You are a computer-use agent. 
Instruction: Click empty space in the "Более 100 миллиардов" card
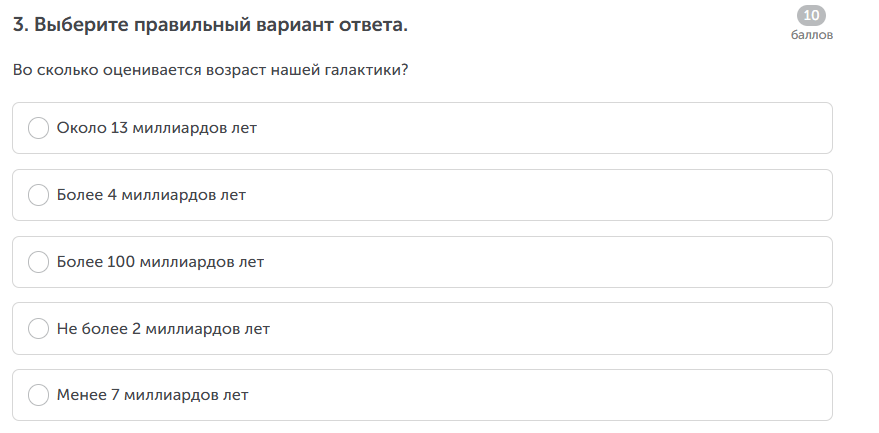tap(550, 262)
